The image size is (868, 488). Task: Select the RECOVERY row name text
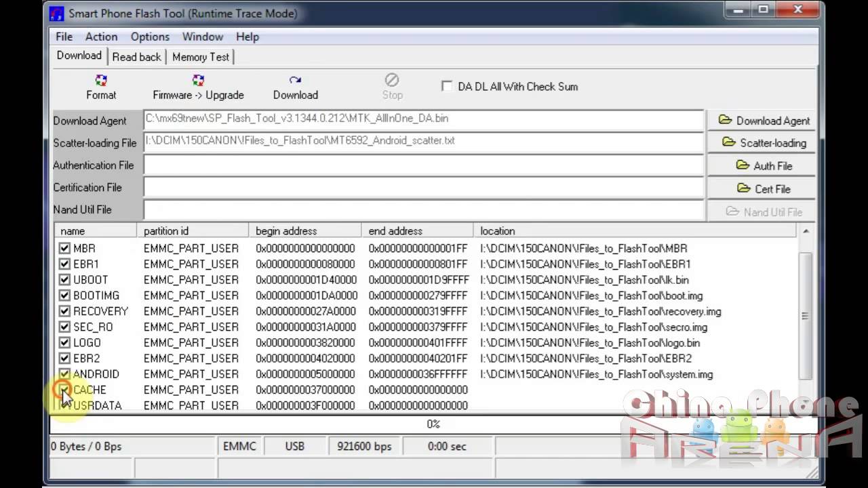click(x=100, y=311)
